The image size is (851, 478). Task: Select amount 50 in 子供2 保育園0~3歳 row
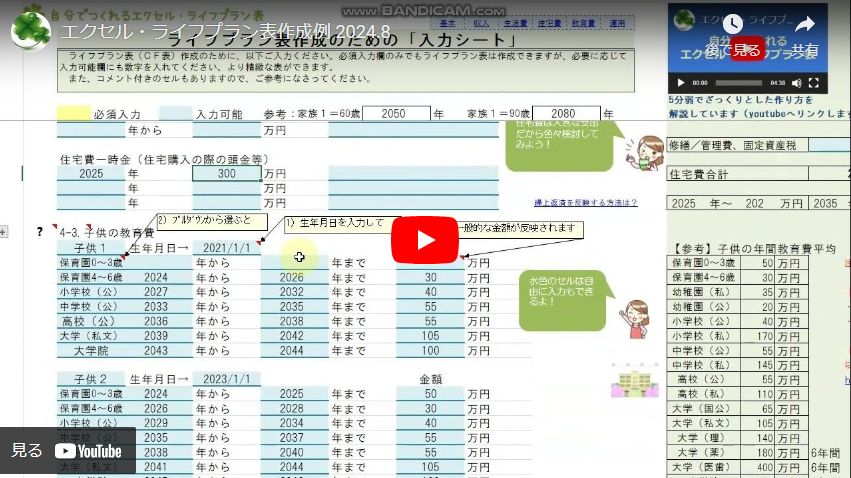tap(430, 393)
